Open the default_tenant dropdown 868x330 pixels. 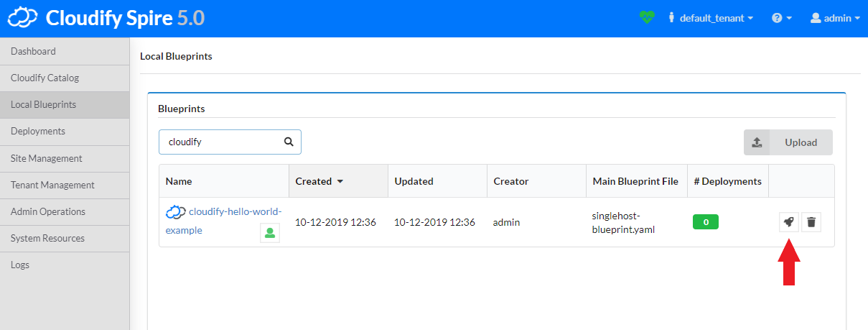coord(711,18)
